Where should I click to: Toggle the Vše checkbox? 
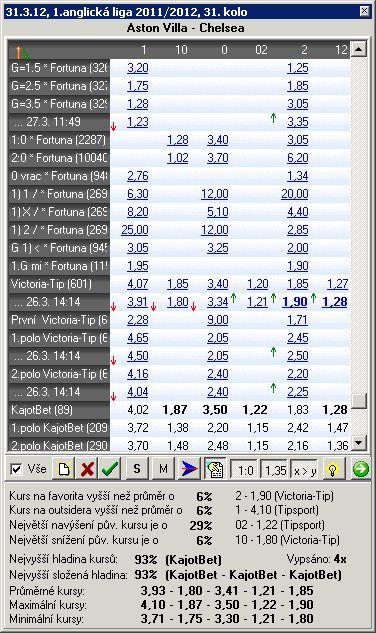click(16, 469)
